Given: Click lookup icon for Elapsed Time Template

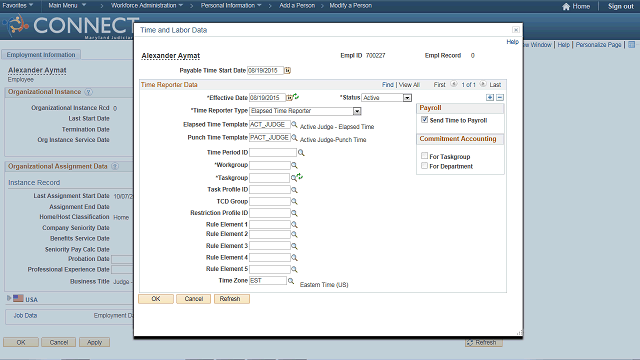Looking at the screenshot, I should [x=294, y=124].
